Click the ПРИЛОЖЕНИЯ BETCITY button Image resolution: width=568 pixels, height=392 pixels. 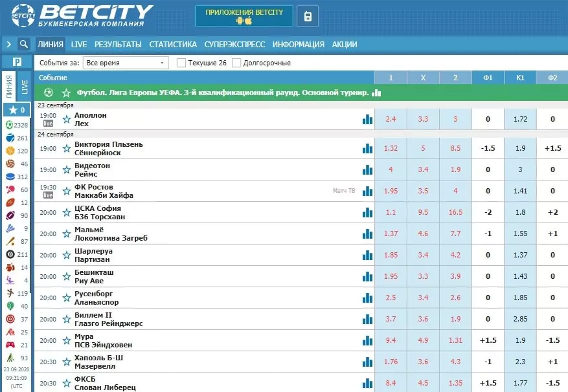tap(244, 16)
